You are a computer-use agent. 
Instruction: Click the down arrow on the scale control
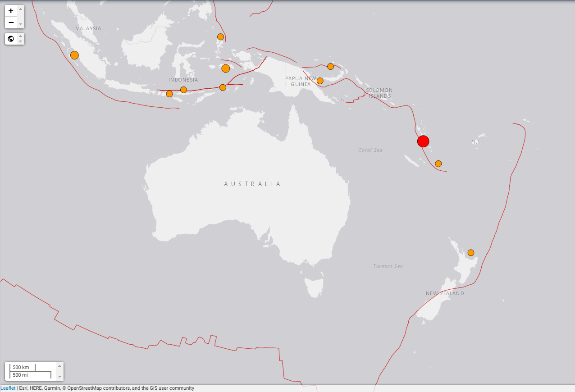(x=59, y=376)
